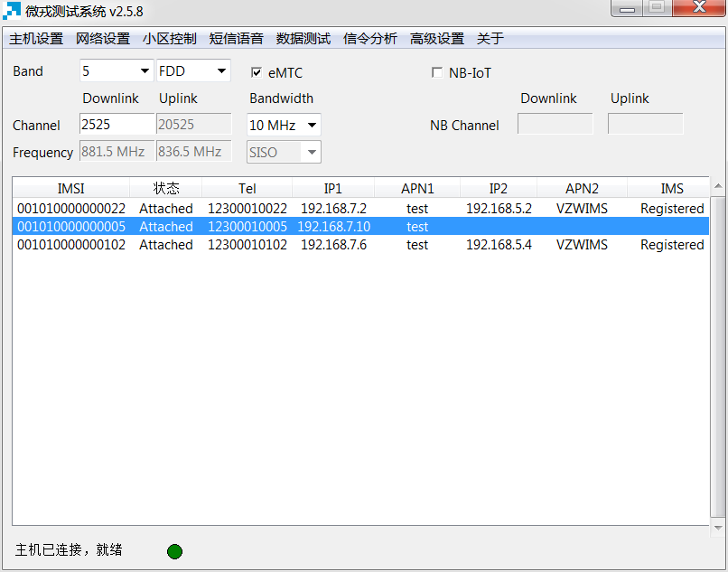
Task: Click IP address 192.168.7.2
Action: tap(334, 208)
